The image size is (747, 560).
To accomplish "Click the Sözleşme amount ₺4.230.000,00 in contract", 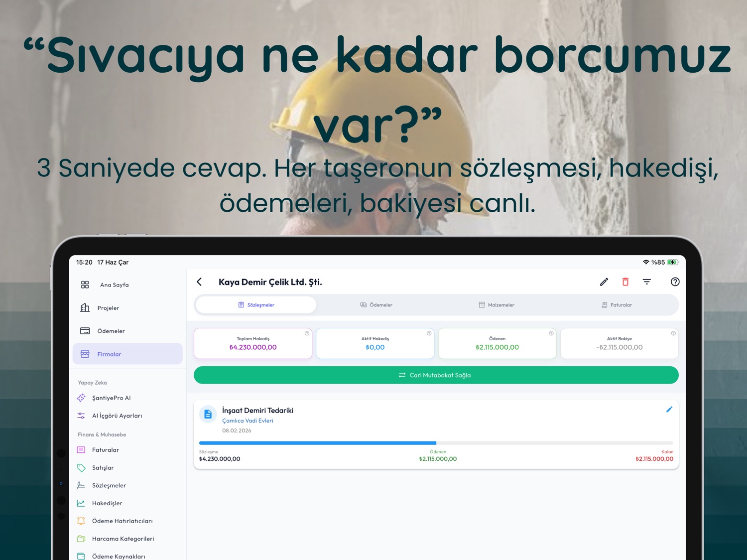I will point(220,459).
